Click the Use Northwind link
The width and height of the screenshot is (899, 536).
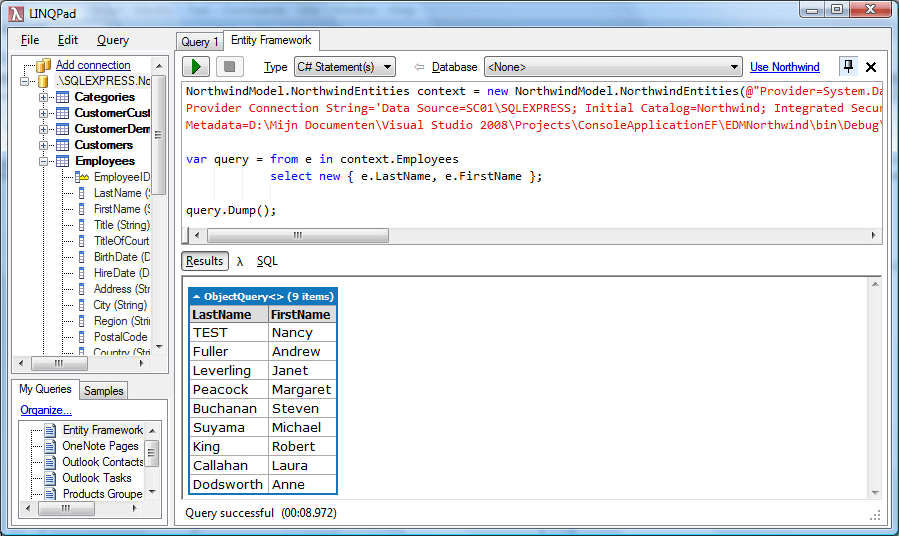coord(784,67)
